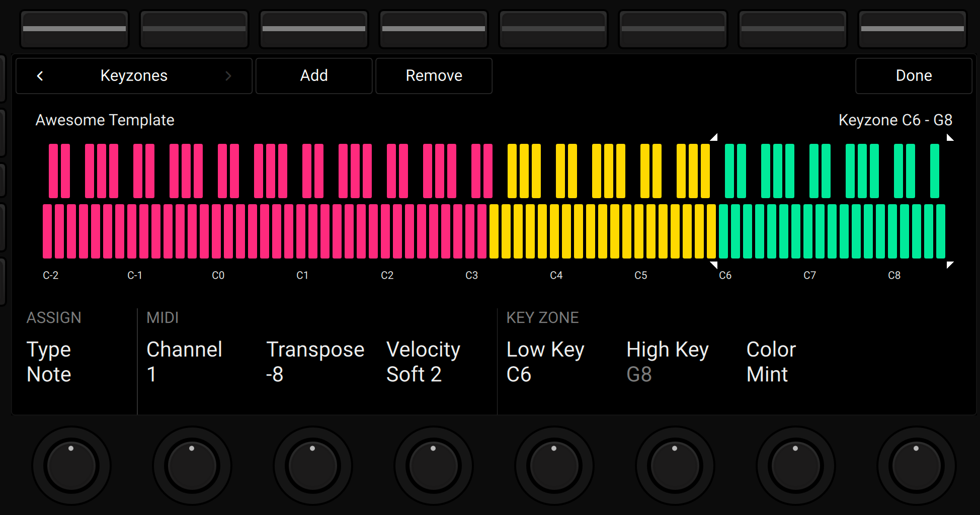This screenshot has width=980, height=515.
Task: Remove the selected keyzone
Action: click(x=433, y=75)
